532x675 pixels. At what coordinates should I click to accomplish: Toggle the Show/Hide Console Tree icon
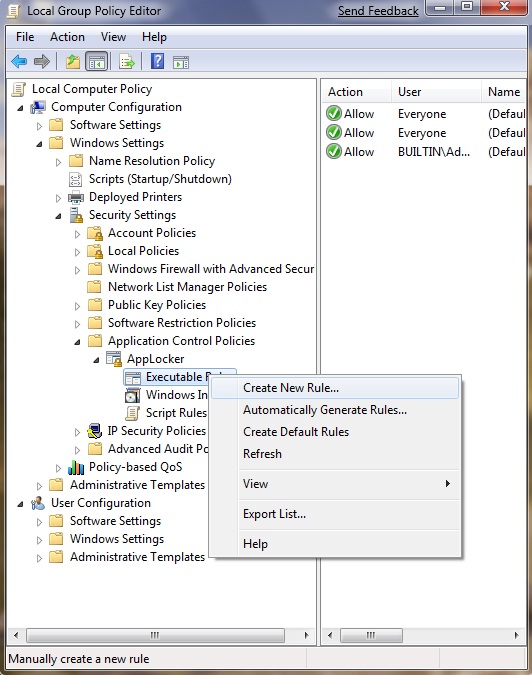point(96,62)
